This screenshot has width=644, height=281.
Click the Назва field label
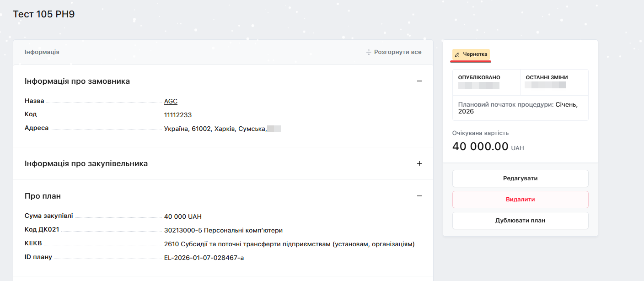tap(34, 101)
